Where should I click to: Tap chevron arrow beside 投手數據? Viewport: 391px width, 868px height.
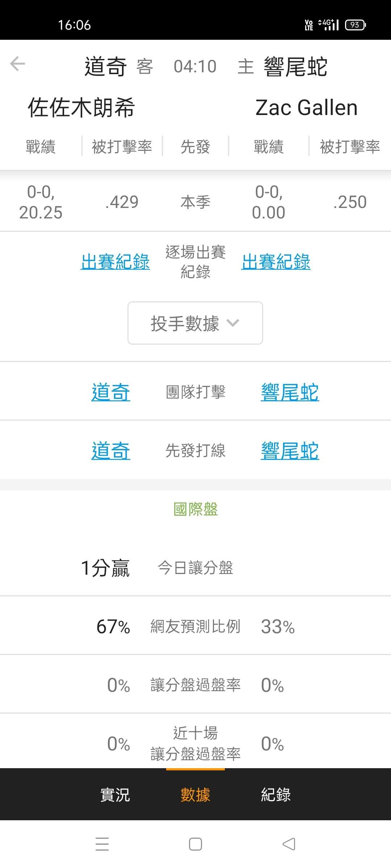(232, 323)
